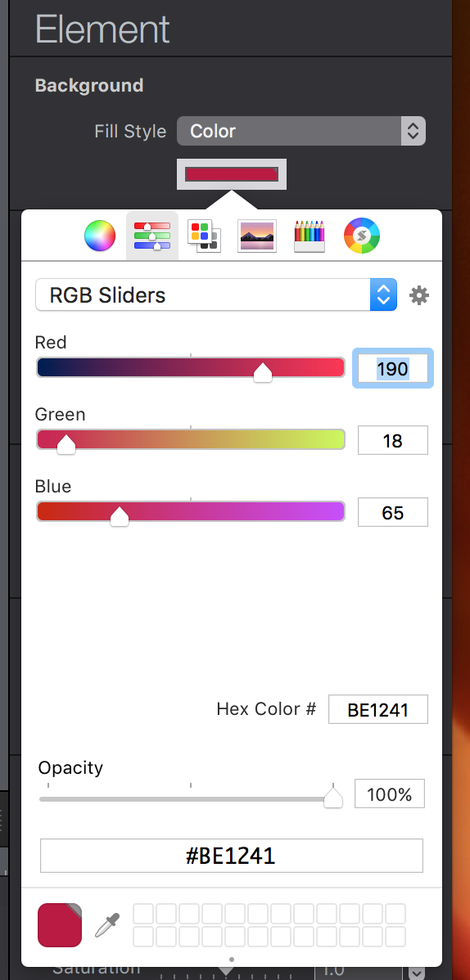Click the #BE1241 text field
The image size is (470, 980).
(232, 856)
